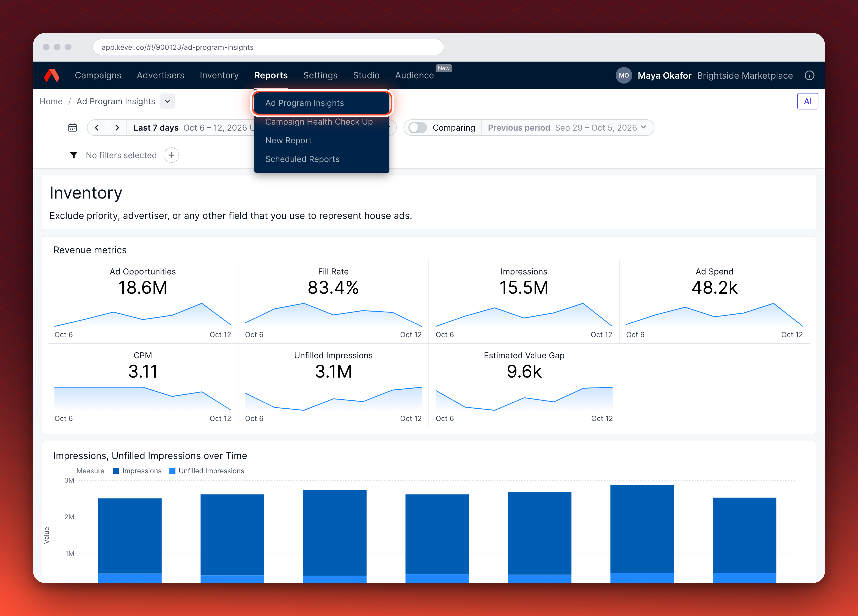Viewport: 858px width, 616px height.
Task: Click the Unfilled Impressions 3.1M value
Action: (x=333, y=372)
